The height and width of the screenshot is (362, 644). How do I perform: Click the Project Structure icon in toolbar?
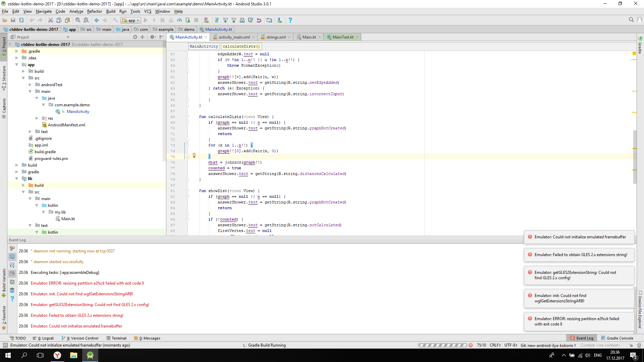[269, 20]
